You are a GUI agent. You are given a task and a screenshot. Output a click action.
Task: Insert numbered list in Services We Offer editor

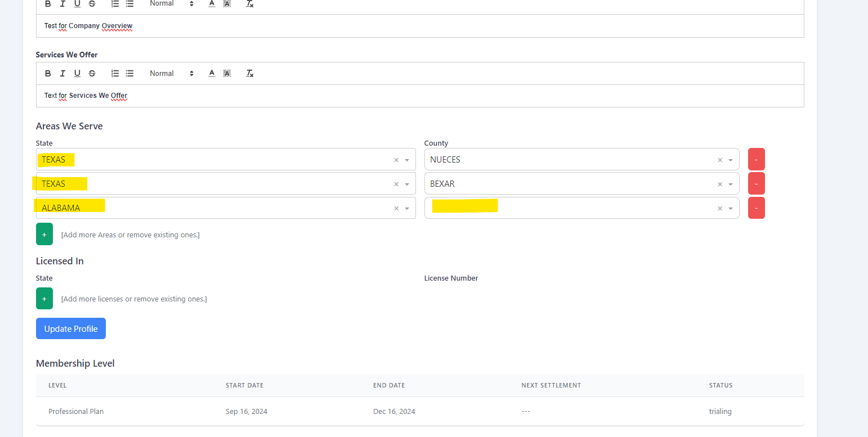[115, 74]
